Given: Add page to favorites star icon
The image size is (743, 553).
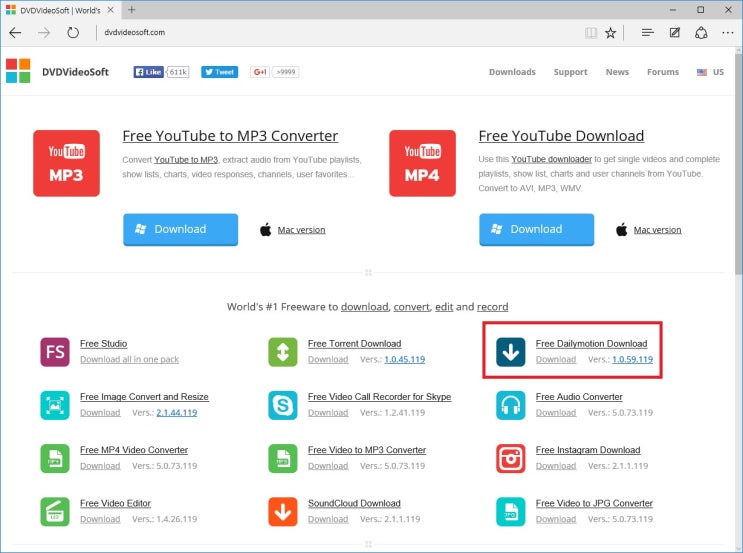Looking at the screenshot, I should (x=610, y=33).
